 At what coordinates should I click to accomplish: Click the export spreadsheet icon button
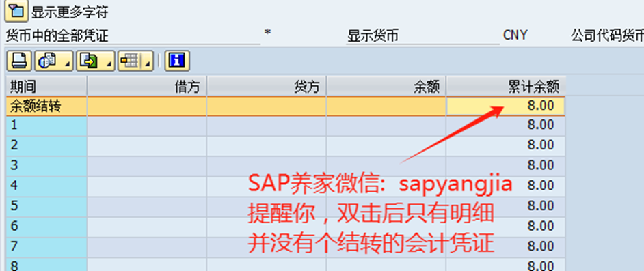pos(90,61)
